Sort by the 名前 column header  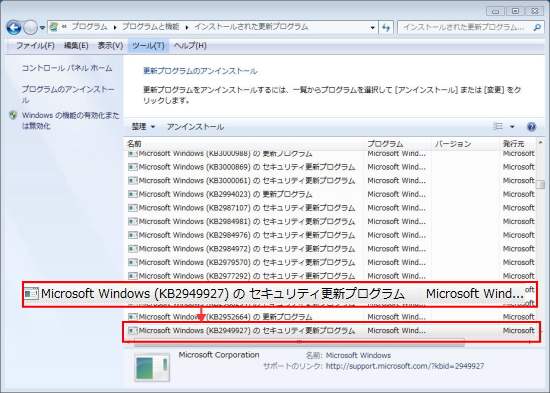[244, 144]
